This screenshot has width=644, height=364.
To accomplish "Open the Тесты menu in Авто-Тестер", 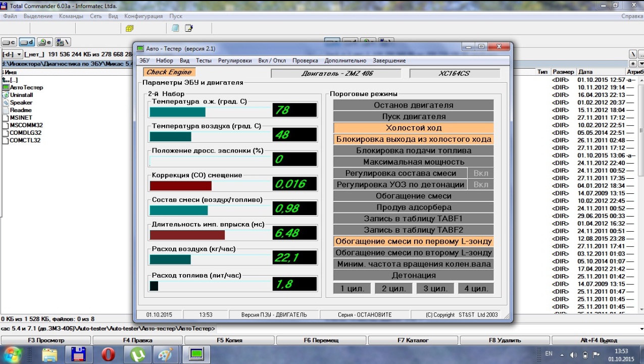I will (x=204, y=61).
